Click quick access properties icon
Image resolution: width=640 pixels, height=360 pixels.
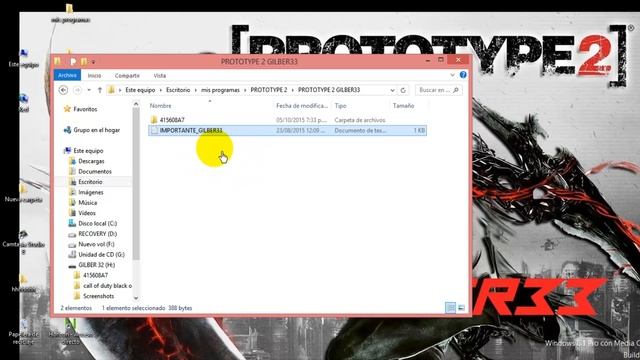click(x=73, y=62)
